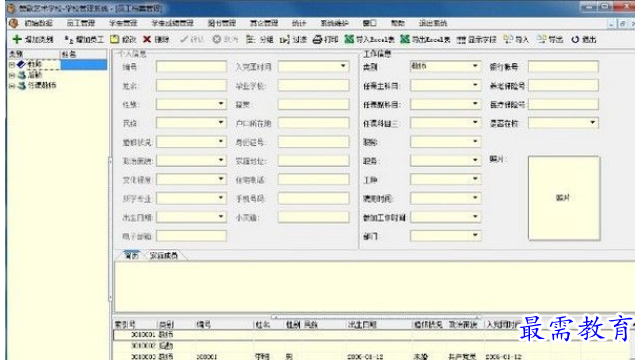
Task: Click the application logo icon in menu bar
Action: (x=13, y=23)
